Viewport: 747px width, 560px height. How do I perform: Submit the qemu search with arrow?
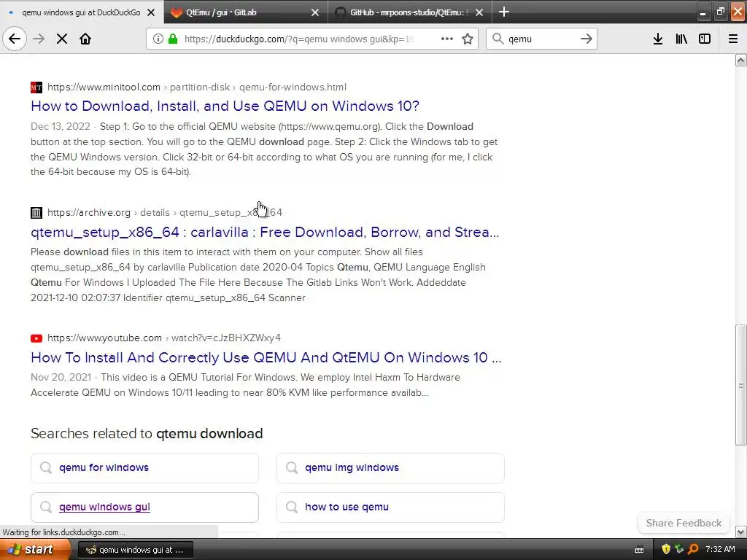click(587, 39)
